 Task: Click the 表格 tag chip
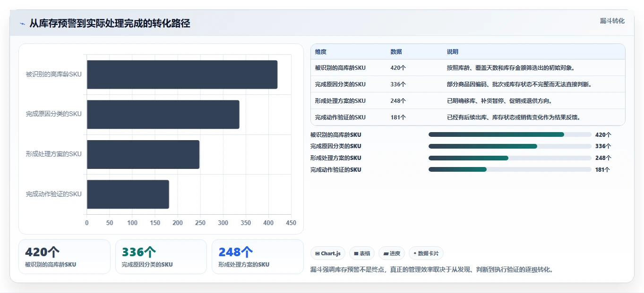click(x=362, y=253)
